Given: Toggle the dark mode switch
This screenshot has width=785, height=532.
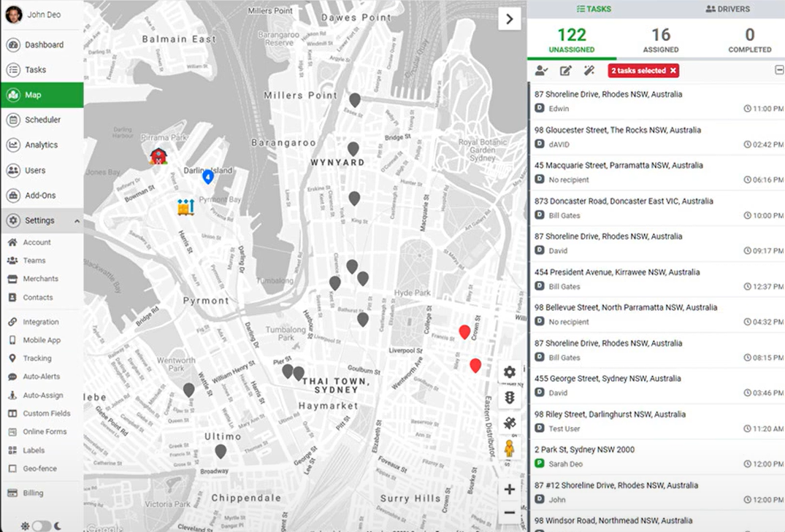Looking at the screenshot, I should coord(41,525).
